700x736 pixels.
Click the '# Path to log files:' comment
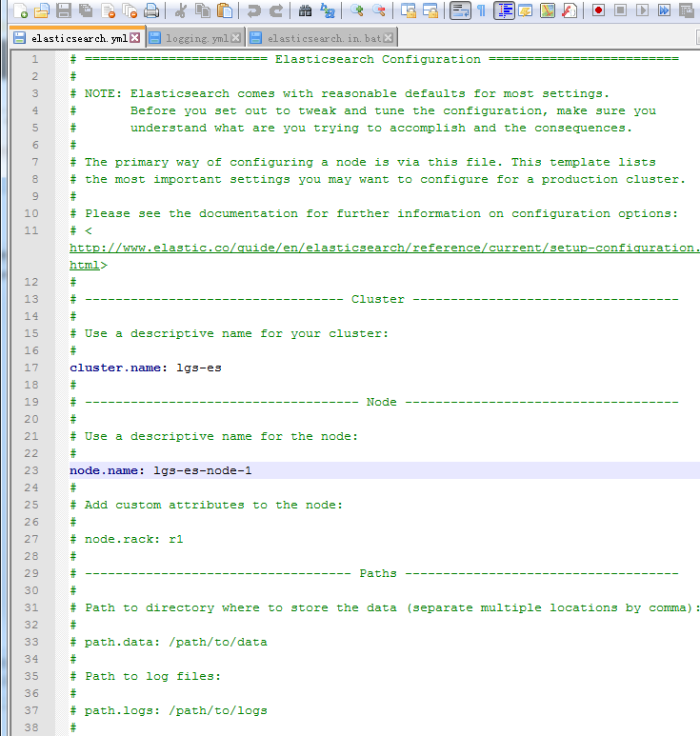tap(145, 676)
